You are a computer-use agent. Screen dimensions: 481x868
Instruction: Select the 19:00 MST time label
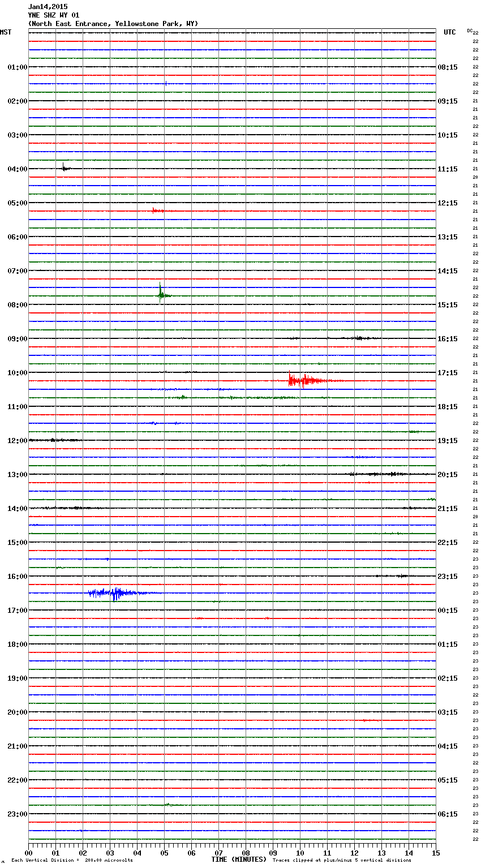[x=17, y=678]
